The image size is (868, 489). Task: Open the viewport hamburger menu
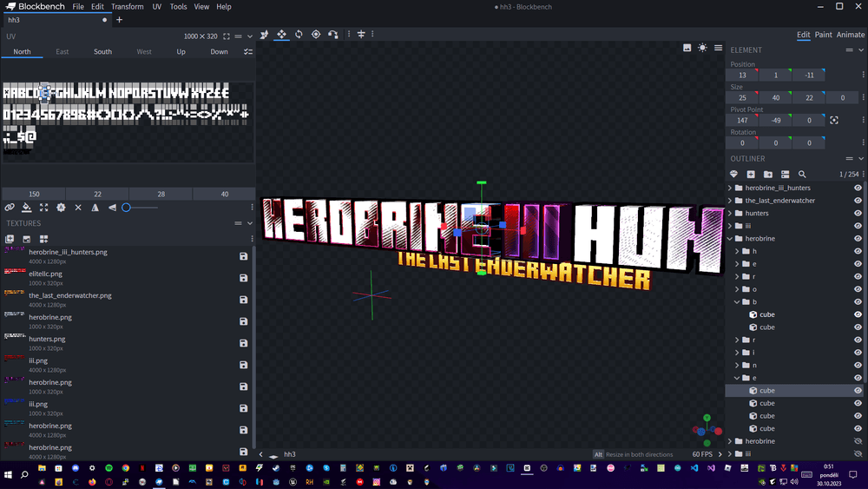pyautogui.click(x=718, y=48)
